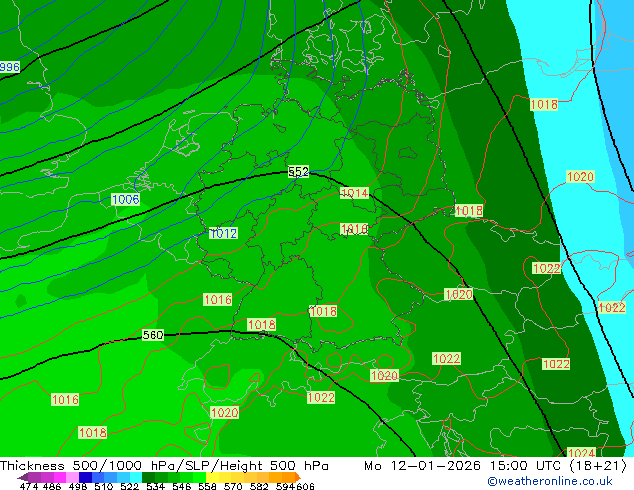This screenshot has width=634, height=490.
Task: Select the 552 height contour label
Action: pos(298,172)
